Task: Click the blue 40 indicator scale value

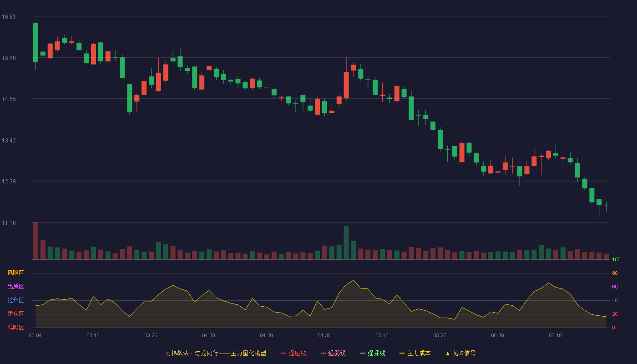Action: tap(615, 301)
